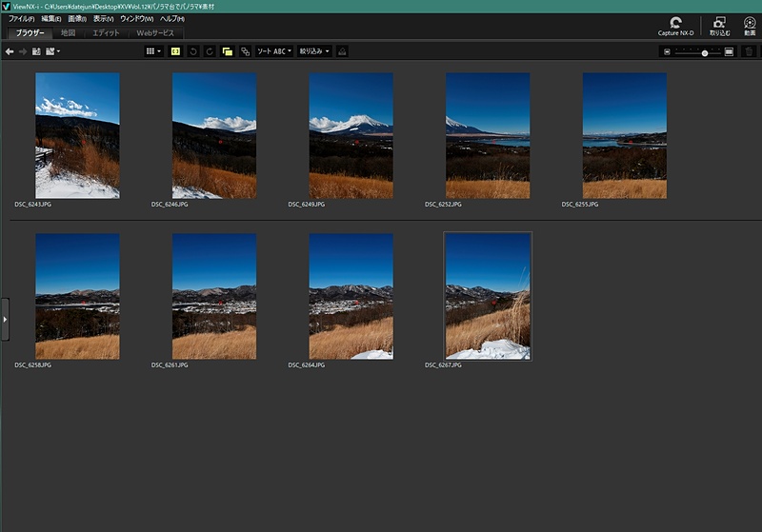
Task: Toggle the yellow focus point display button
Action: point(175,51)
